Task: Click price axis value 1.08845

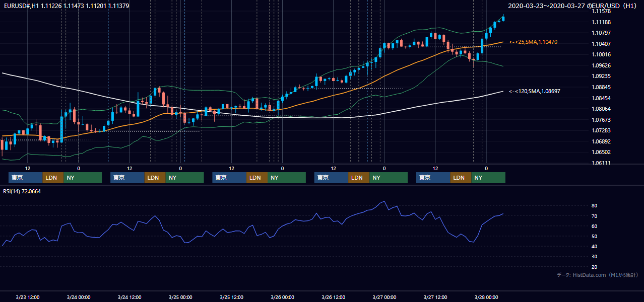Action: point(601,88)
